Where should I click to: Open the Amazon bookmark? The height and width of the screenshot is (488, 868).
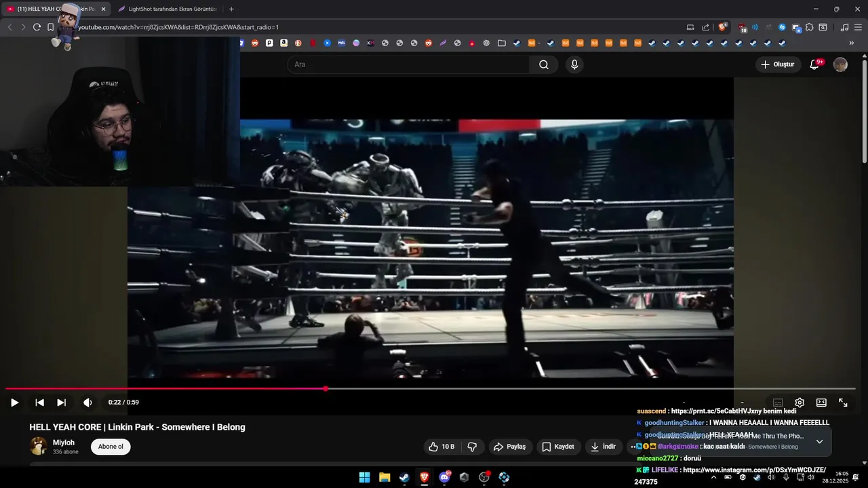tap(283, 43)
